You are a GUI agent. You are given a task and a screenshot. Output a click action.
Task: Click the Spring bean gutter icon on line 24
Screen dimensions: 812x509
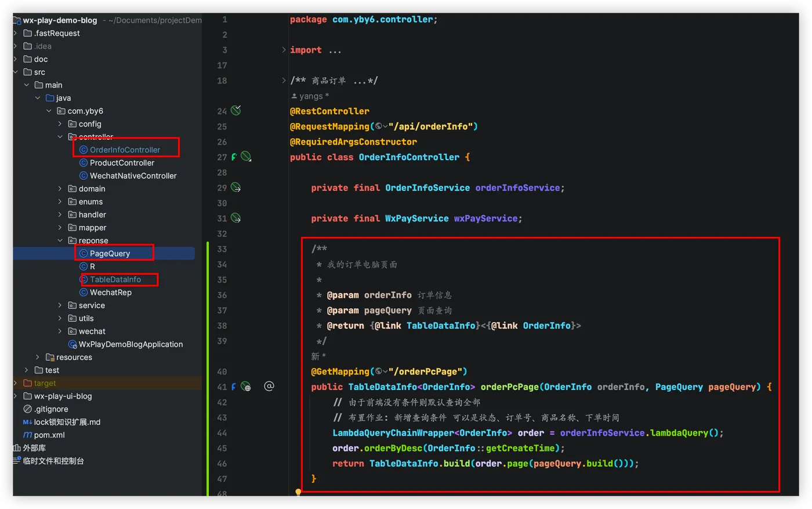(236, 110)
